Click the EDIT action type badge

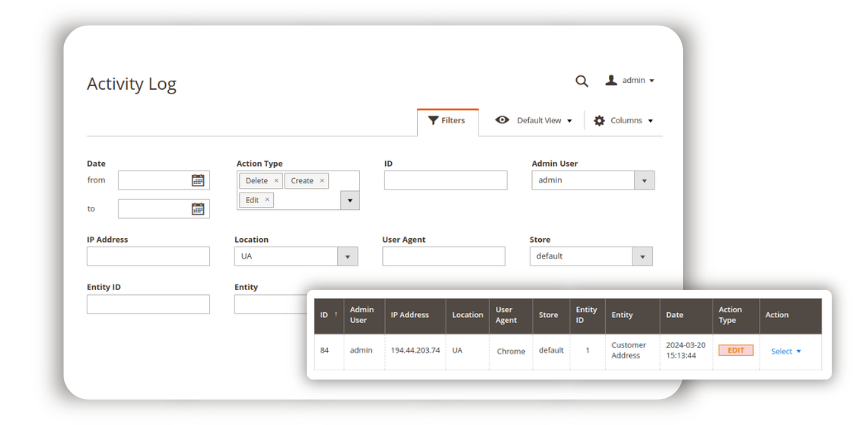[735, 350]
